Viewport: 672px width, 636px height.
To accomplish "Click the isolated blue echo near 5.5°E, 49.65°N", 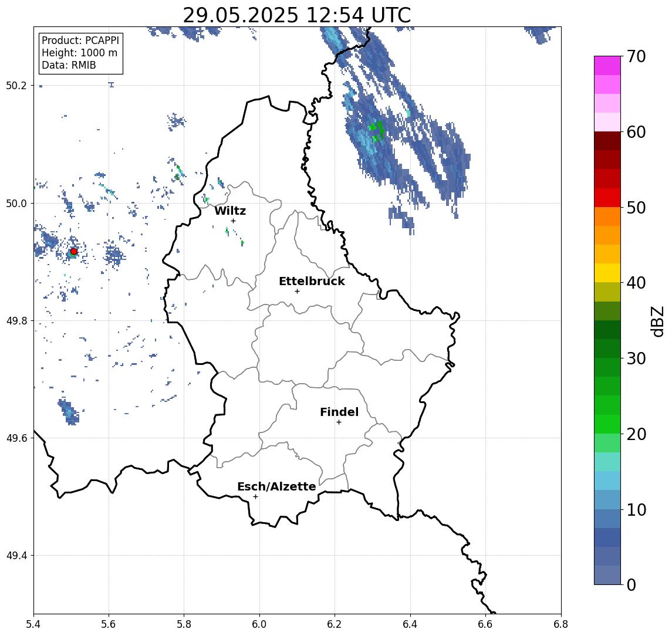I will coord(68,411).
